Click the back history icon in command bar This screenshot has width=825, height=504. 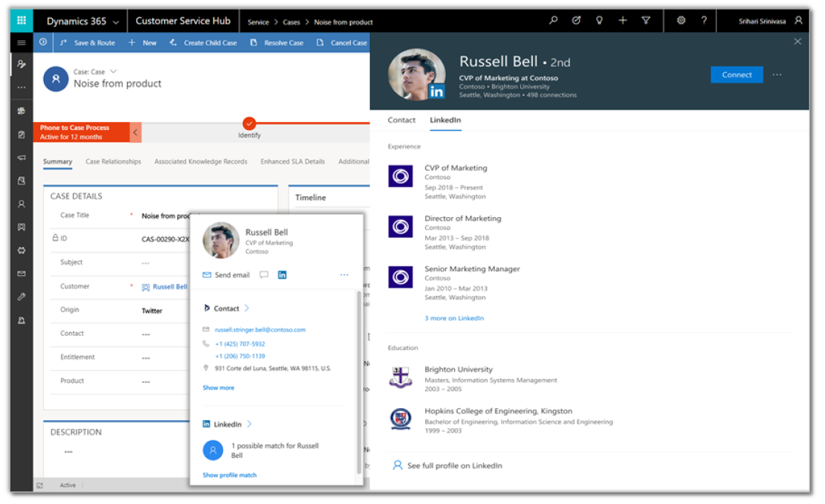point(43,42)
